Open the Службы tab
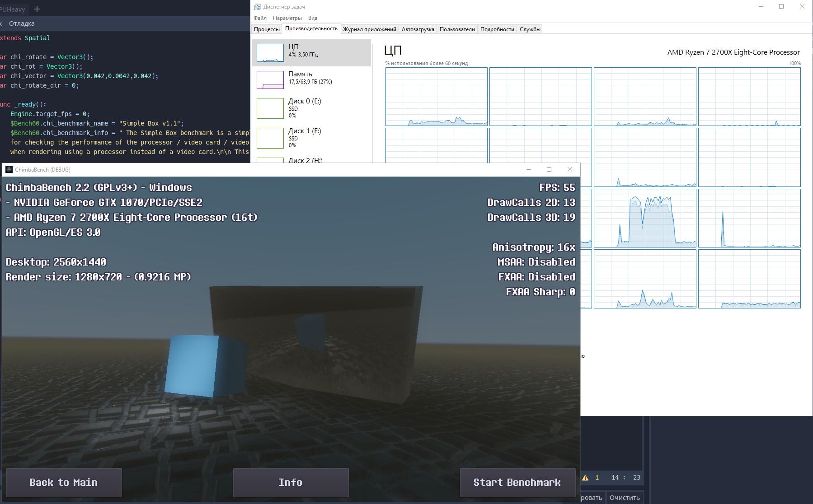Viewport: 813px width, 504px height. tap(530, 29)
